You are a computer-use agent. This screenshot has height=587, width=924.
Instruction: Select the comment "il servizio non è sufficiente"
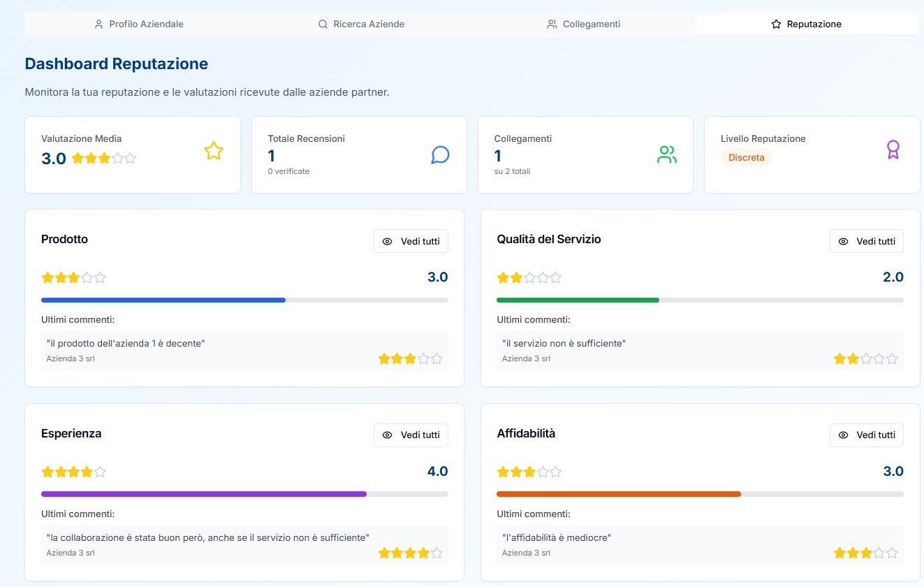click(x=564, y=343)
